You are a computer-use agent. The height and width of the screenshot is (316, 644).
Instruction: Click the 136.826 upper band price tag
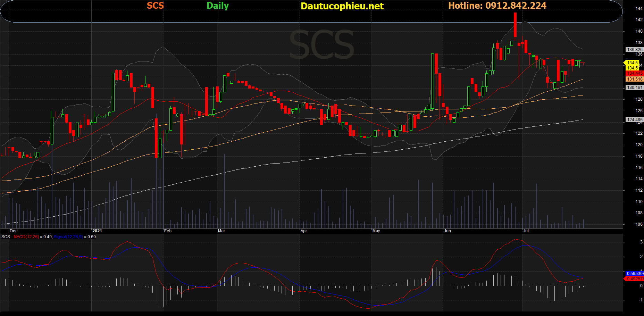point(635,50)
